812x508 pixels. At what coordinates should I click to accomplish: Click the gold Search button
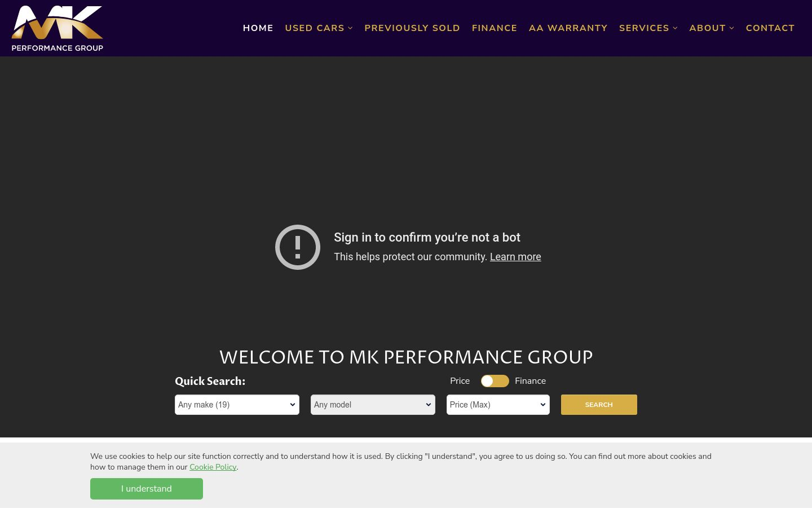click(x=599, y=405)
